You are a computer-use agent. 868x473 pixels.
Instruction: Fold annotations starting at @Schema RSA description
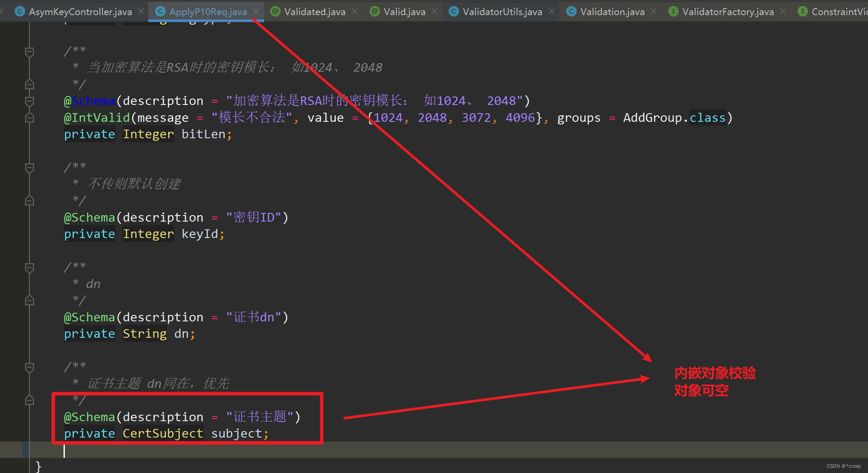(29, 102)
